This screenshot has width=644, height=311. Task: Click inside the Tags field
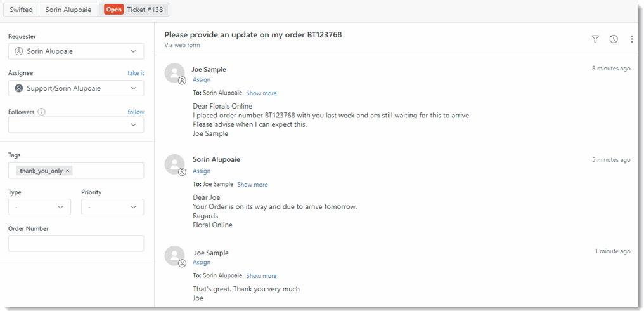[x=76, y=170]
